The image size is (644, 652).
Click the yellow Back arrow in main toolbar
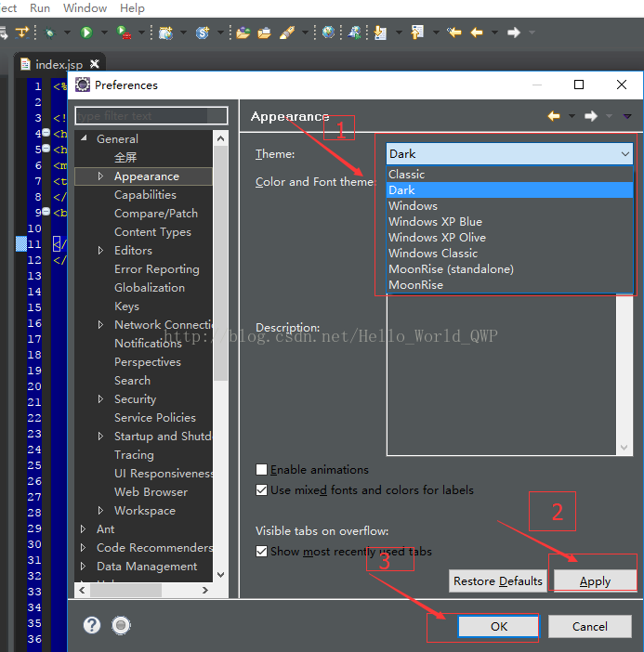pyautogui.click(x=477, y=32)
